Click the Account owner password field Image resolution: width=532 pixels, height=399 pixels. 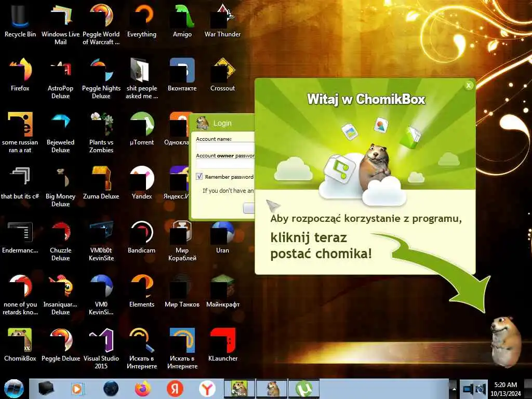tap(225, 164)
